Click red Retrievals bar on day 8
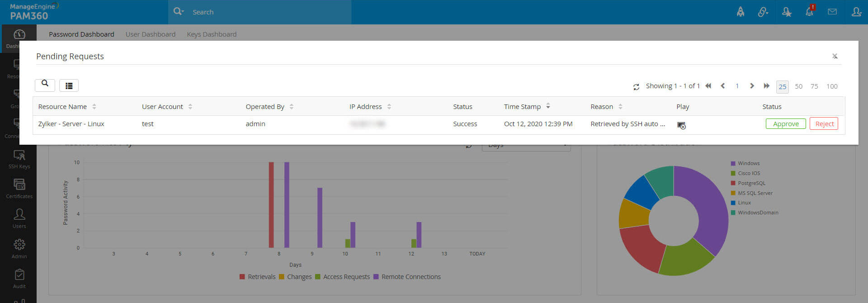 (271, 205)
